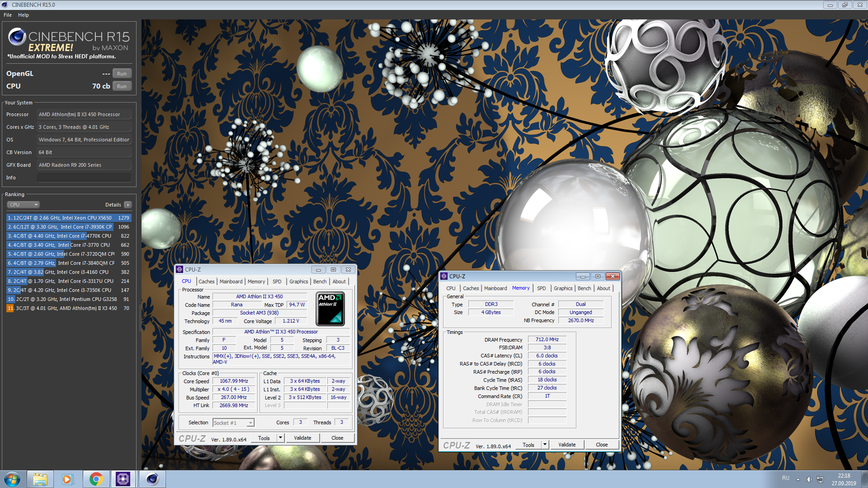Select Core i7-3930K ranking row
This screenshot has width=868, height=488.
pos(68,227)
